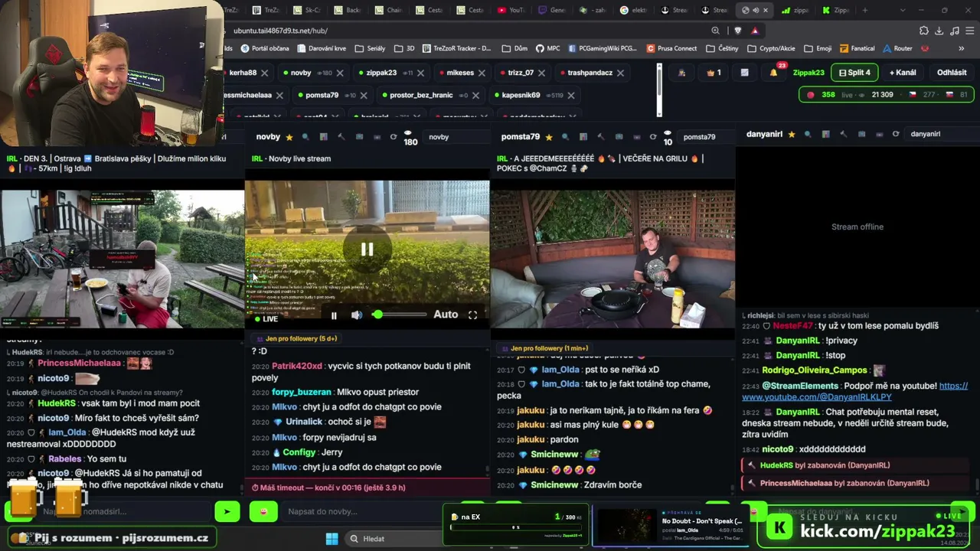Toggle favorite star for danyanirl stream
980x551 pixels.
point(792,134)
